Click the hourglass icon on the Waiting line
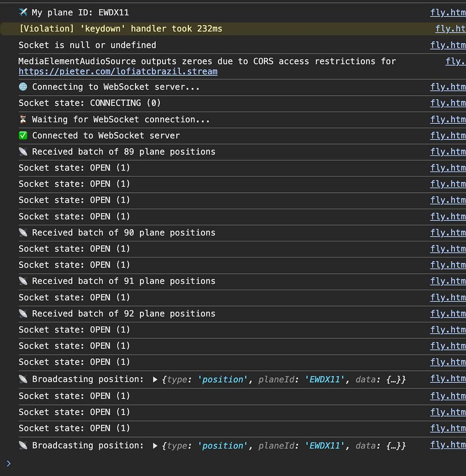The image size is (466, 476). [x=23, y=119]
